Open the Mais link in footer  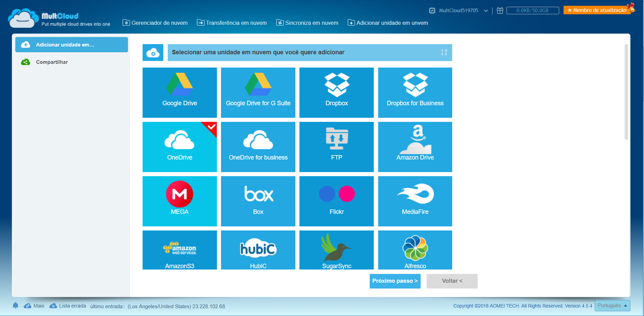(x=34, y=306)
